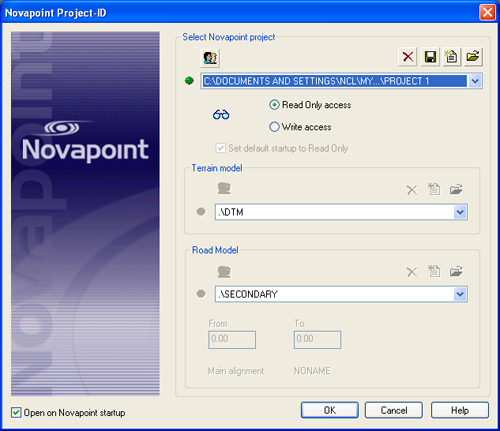
Task: Expand the .\SECONDARY road model dropdown
Action: coord(460,294)
